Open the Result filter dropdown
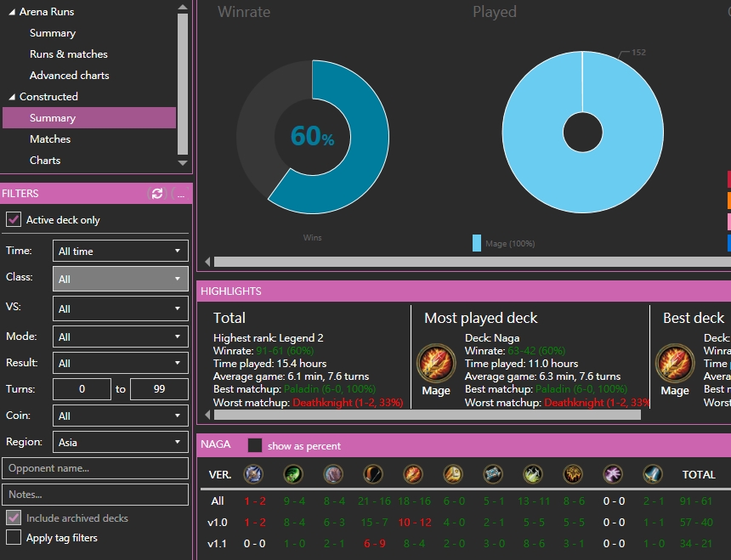731x560 pixels. tap(121, 363)
